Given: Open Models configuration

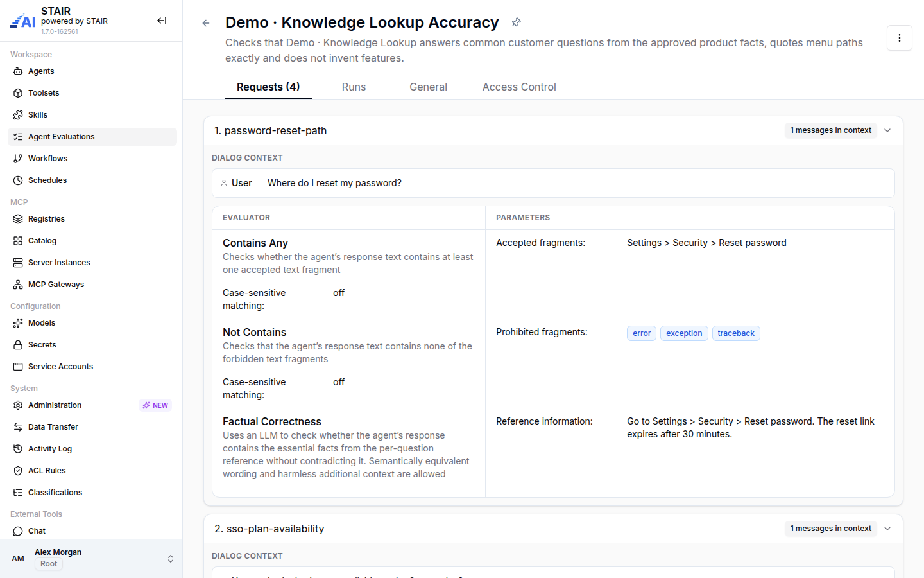Looking at the screenshot, I should (x=92, y=323).
